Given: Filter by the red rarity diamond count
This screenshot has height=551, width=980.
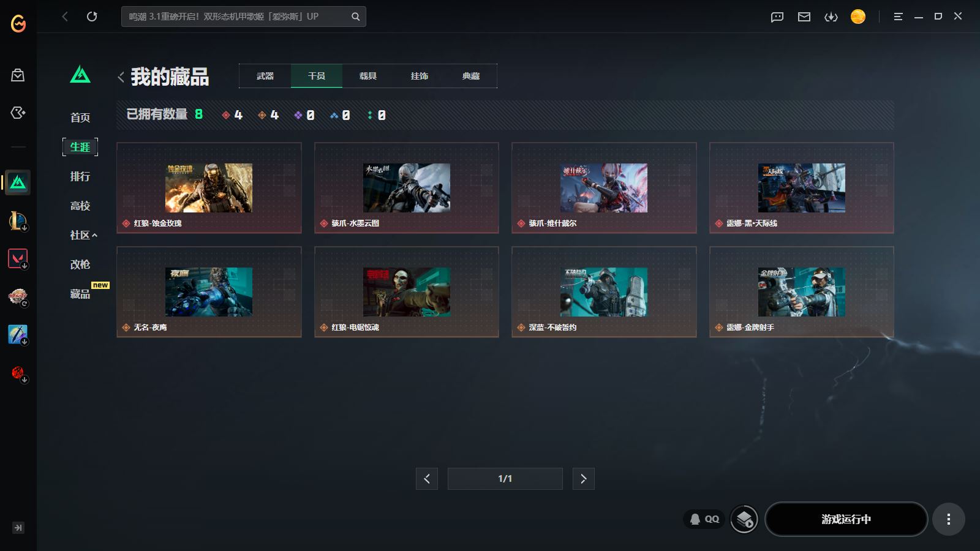Looking at the screenshot, I should tap(232, 115).
